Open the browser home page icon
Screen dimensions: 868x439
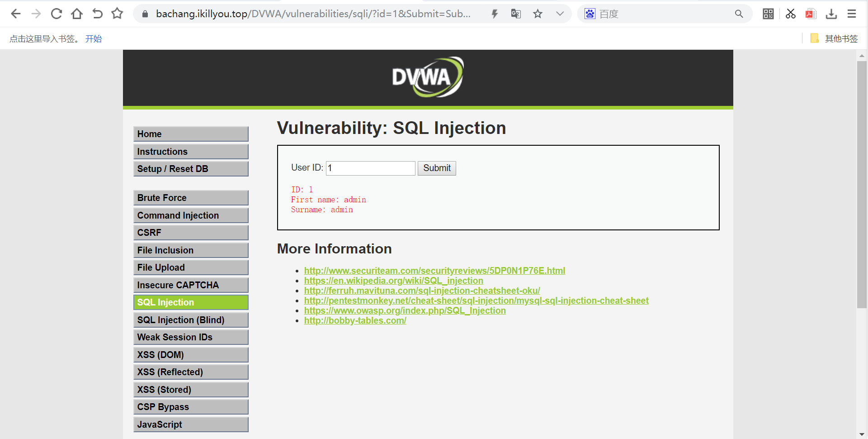[x=77, y=14]
